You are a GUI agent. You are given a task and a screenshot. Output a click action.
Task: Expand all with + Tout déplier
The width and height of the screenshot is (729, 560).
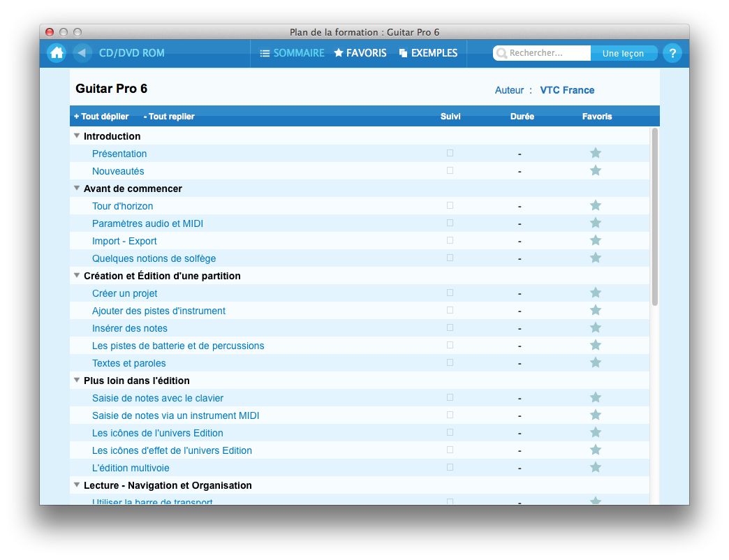[101, 117]
